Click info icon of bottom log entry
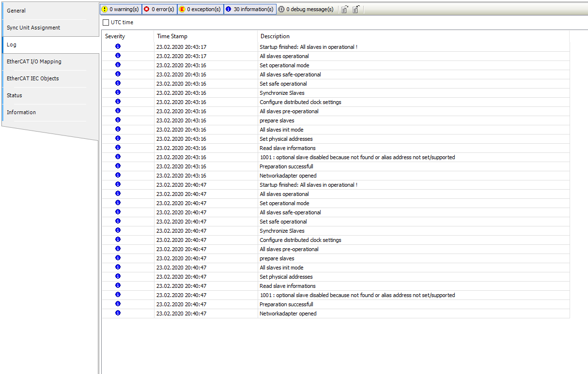The height and width of the screenshot is (374, 588). 118,313
